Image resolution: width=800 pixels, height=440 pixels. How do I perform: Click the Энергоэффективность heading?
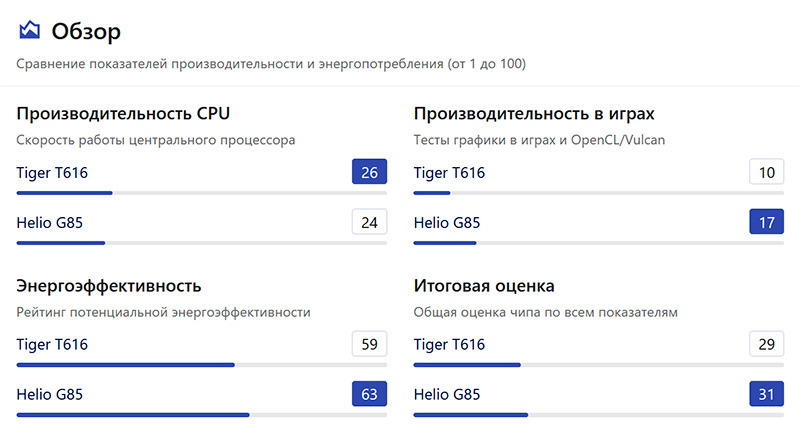click(109, 286)
